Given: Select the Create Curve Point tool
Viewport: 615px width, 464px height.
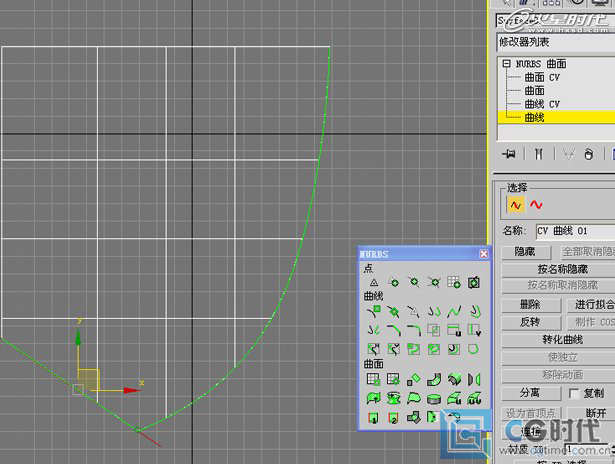Looking at the screenshot, I should coord(414,282).
